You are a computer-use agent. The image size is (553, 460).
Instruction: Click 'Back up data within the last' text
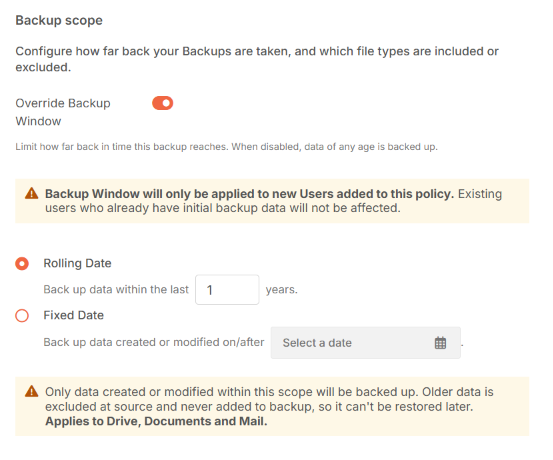pyautogui.click(x=116, y=290)
